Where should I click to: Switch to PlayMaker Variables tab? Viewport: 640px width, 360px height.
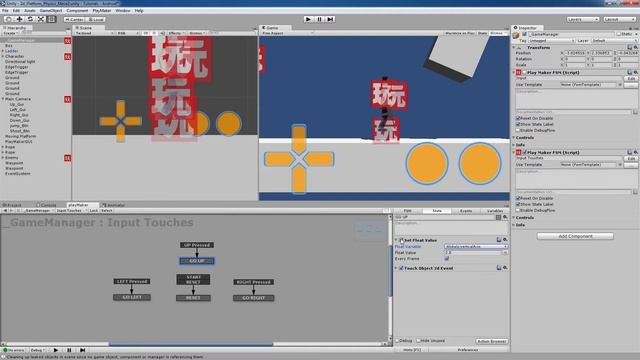click(495, 211)
